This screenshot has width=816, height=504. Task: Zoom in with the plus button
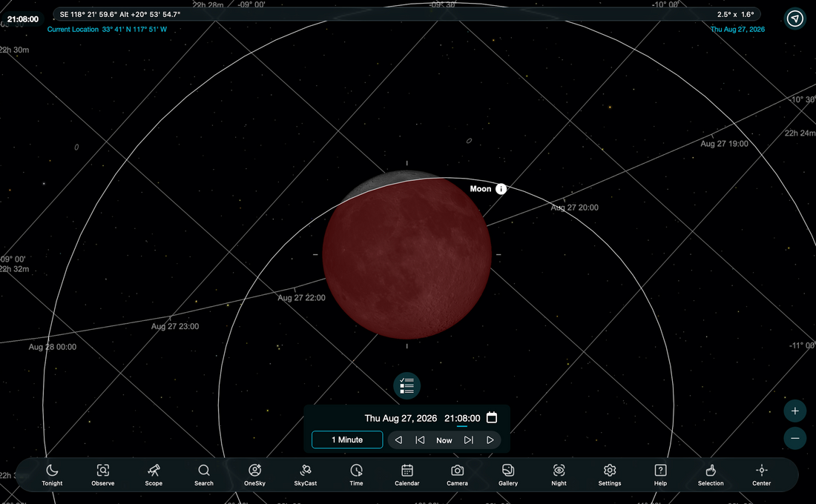(794, 411)
